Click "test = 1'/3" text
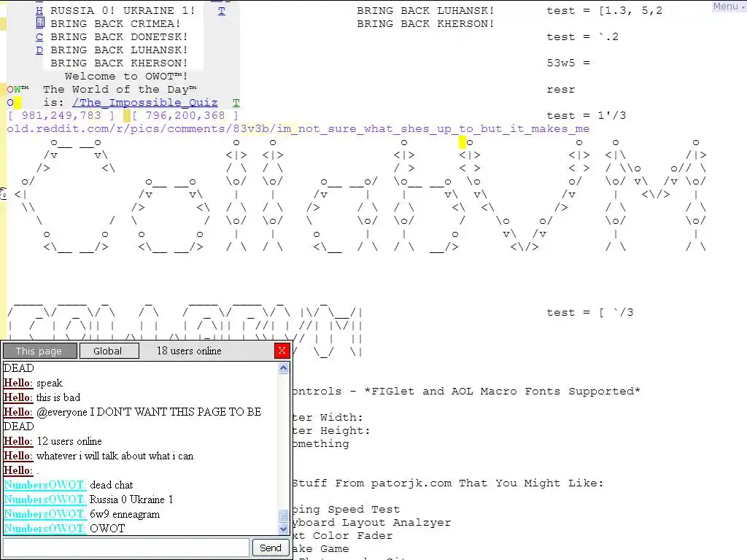Screen dimensions: 747x560 click(x=587, y=115)
